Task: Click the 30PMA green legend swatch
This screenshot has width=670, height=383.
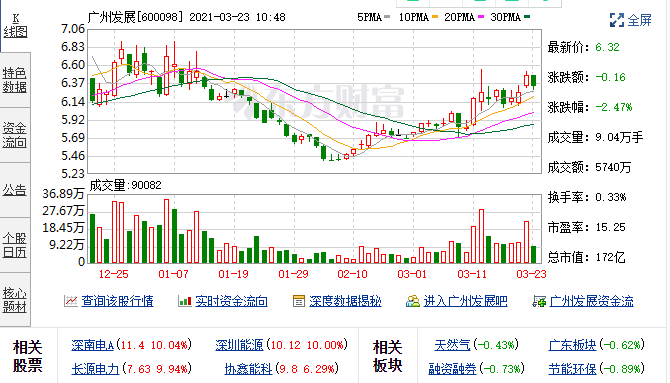Action: (x=527, y=17)
